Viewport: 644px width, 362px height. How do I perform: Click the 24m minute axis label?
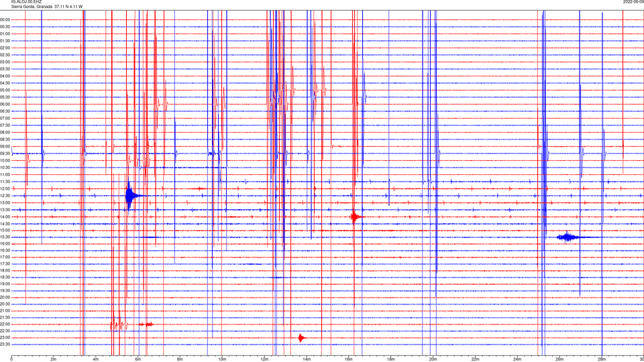coord(517,359)
